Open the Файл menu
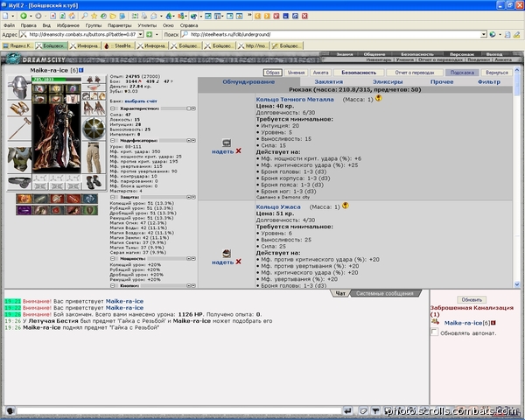This screenshot has width=525, height=420. coord(9,25)
